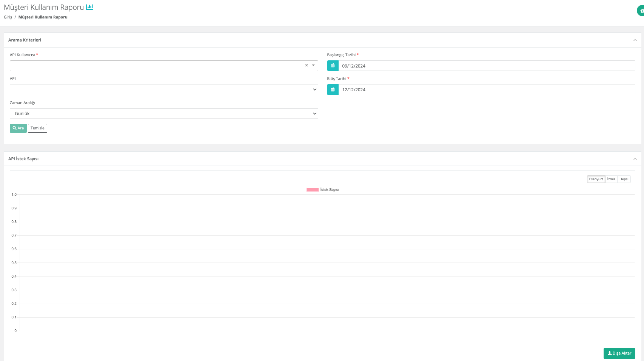
Task: Click the API İstek Sayısı panel heading
Action: click(23, 159)
